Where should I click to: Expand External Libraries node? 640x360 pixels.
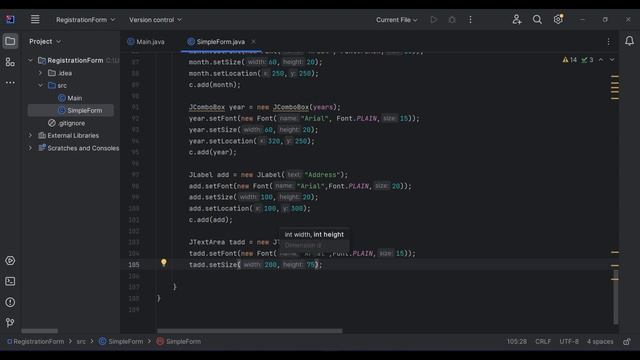click(x=30, y=136)
